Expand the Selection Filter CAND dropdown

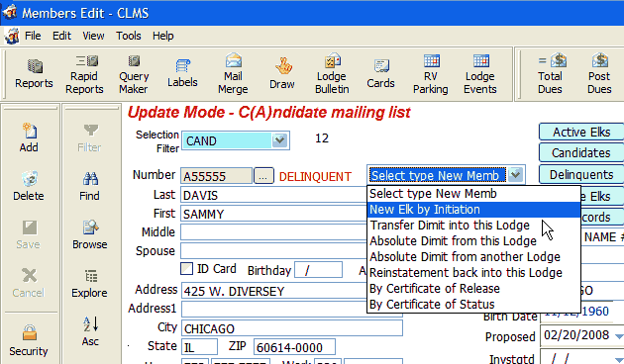(x=279, y=140)
